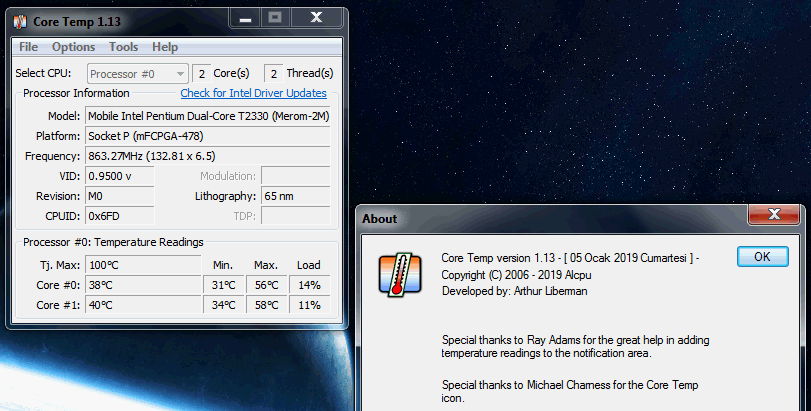811x411 pixels.
Task: Click the thermometer icon in About dialog
Action: point(400,274)
